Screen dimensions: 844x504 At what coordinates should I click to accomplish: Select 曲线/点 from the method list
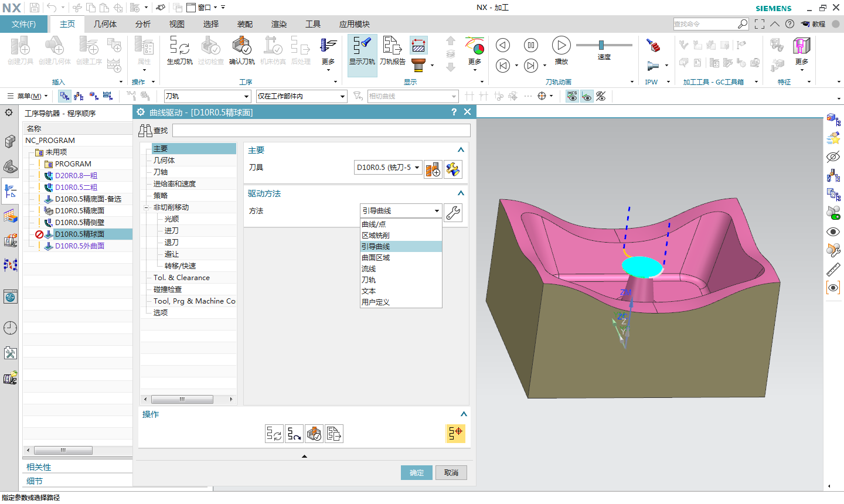(x=401, y=224)
